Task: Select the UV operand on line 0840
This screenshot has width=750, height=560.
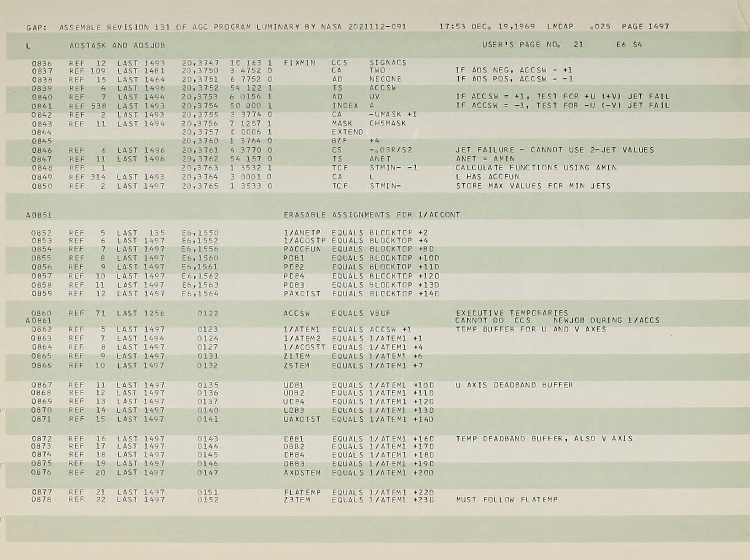Action: (x=375, y=97)
